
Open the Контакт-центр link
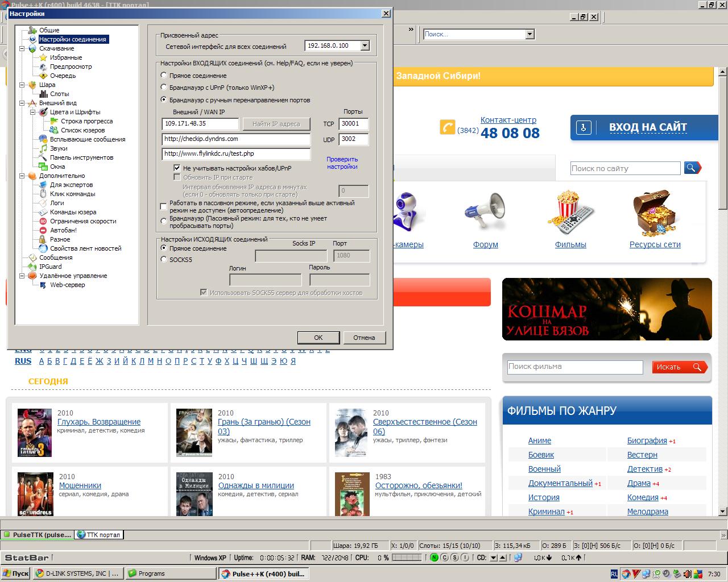coord(508,120)
